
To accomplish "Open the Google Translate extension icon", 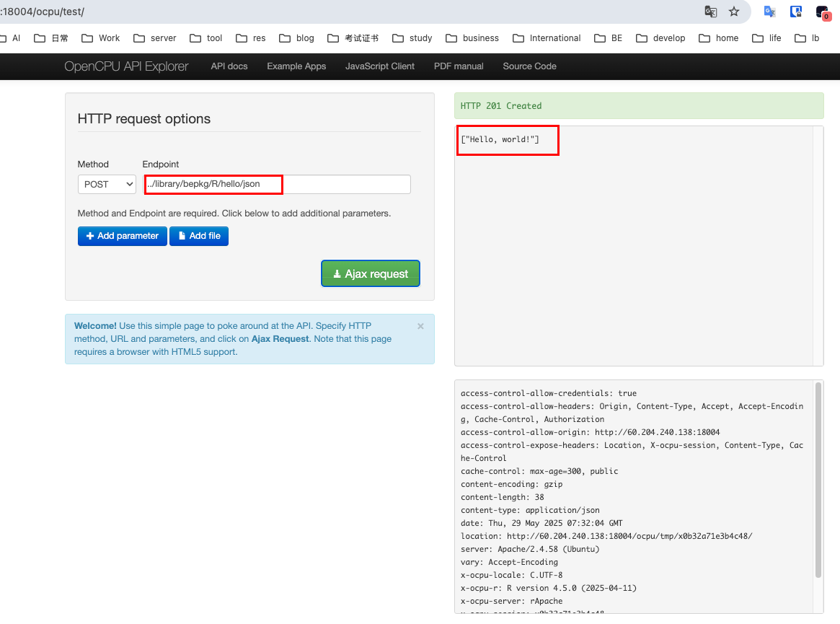I will coord(770,12).
